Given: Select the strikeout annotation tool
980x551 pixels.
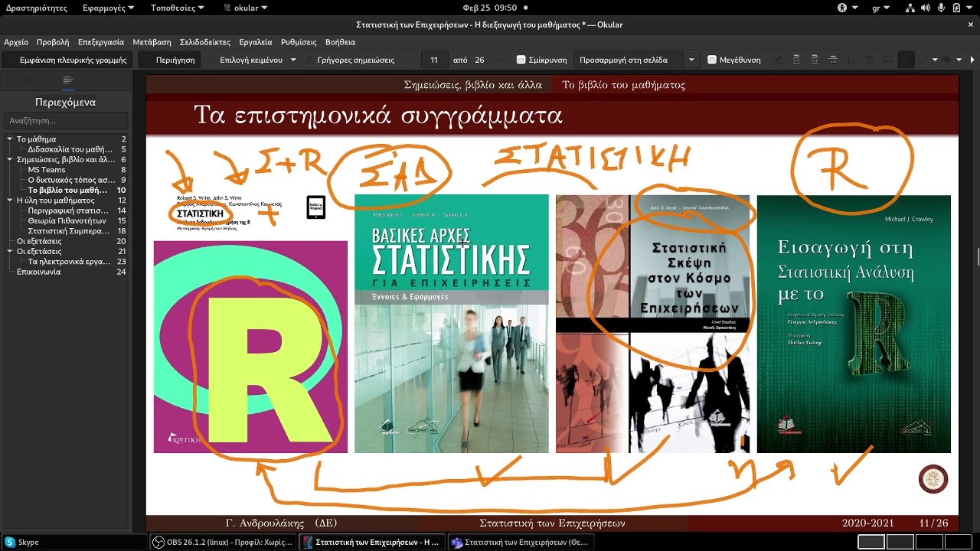Looking at the screenshot, I should click(x=833, y=60).
